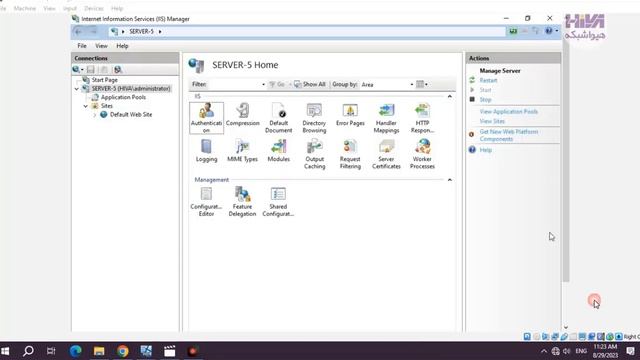Screen dimensions: 640x360
Task: Open Output Caching feature
Action: (x=314, y=154)
